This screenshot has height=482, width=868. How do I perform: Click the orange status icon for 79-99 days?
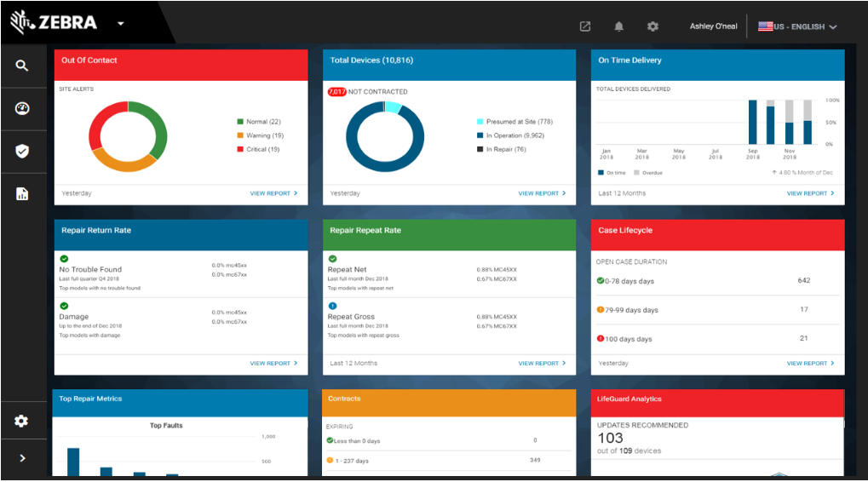[x=600, y=309]
